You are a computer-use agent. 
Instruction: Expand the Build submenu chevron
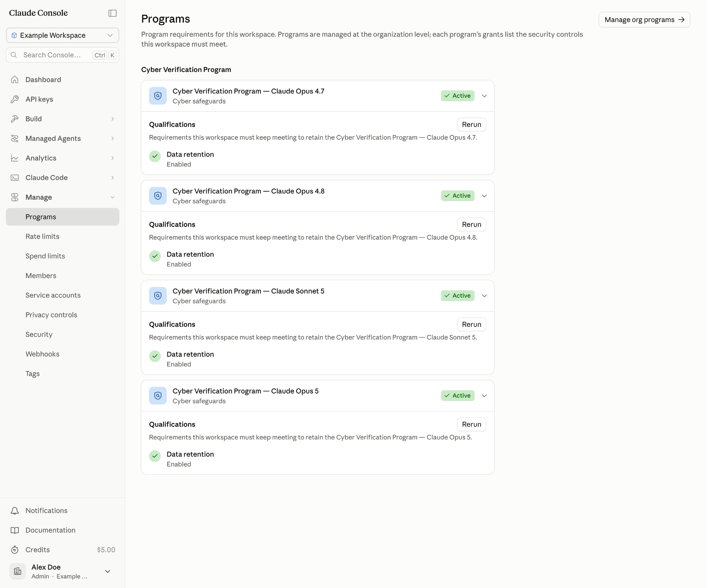click(x=113, y=119)
